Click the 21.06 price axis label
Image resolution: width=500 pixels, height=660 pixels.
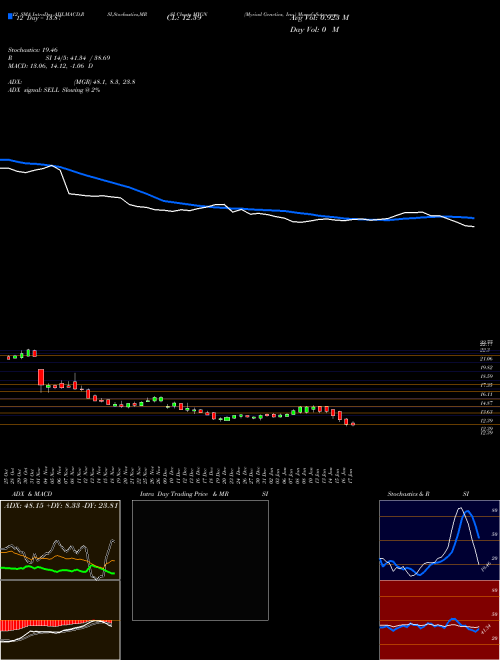[486, 359]
